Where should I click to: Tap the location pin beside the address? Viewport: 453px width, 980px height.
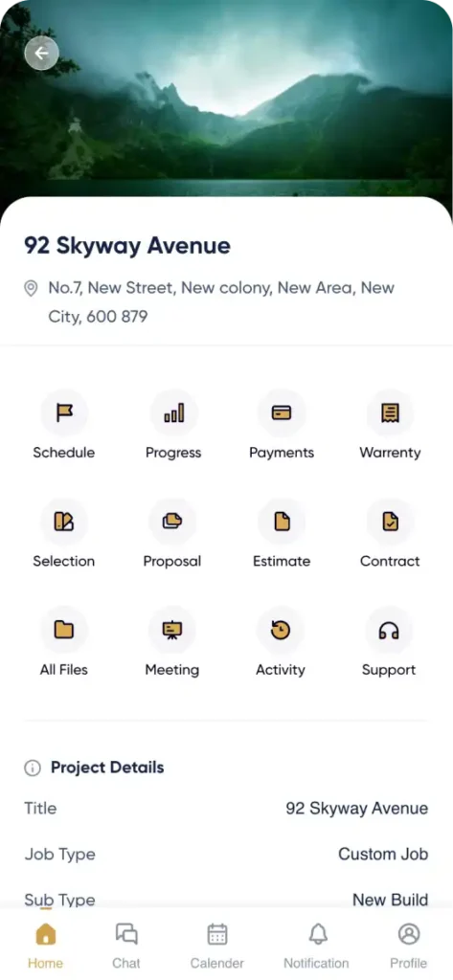31,288
